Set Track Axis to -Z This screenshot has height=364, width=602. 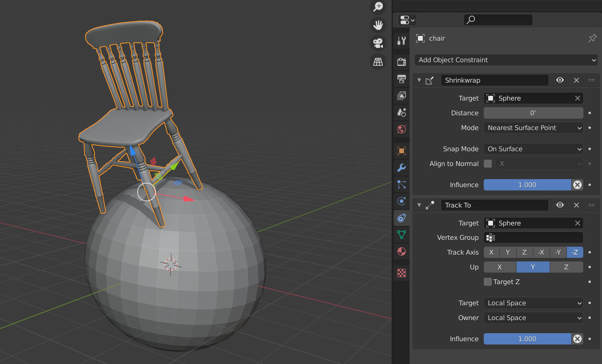pos(575,252)
